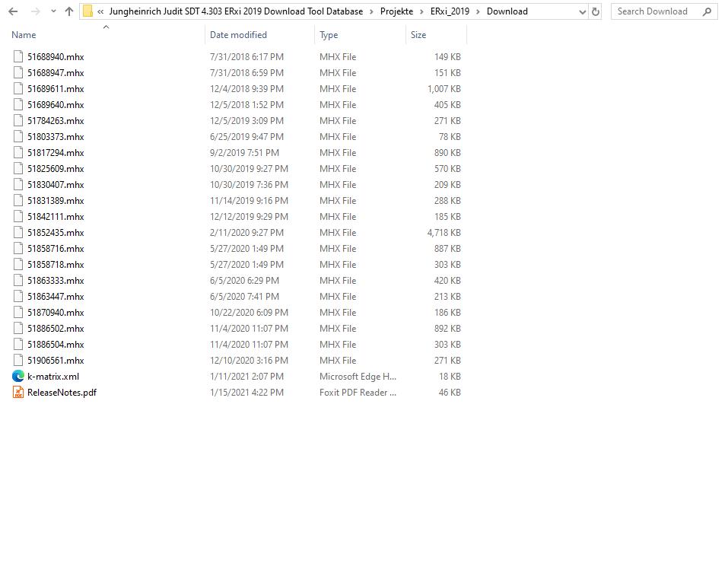Click the 18 KB size value
Viewport: 728px width, 576px height.
pyautogui.click(x=450, y=376)
